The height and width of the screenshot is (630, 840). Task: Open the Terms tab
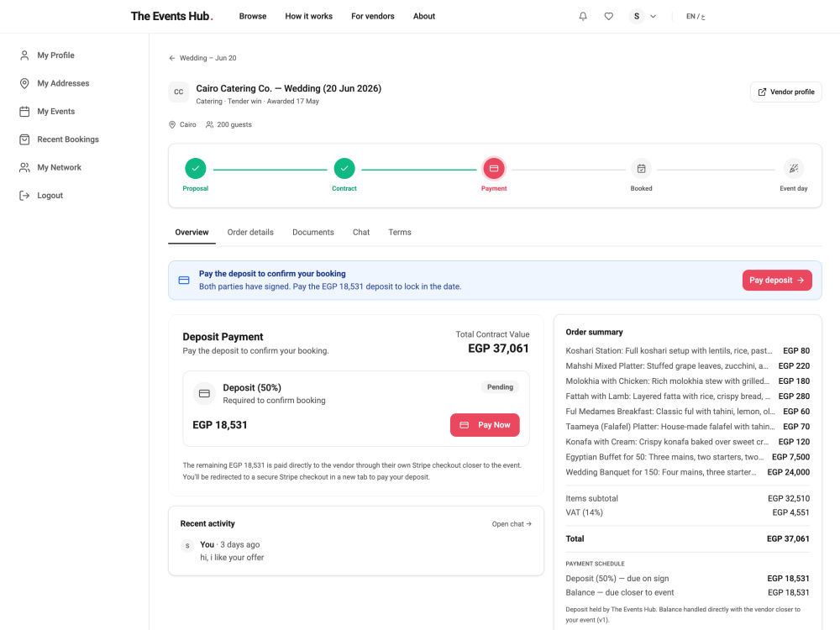[400, 232]
